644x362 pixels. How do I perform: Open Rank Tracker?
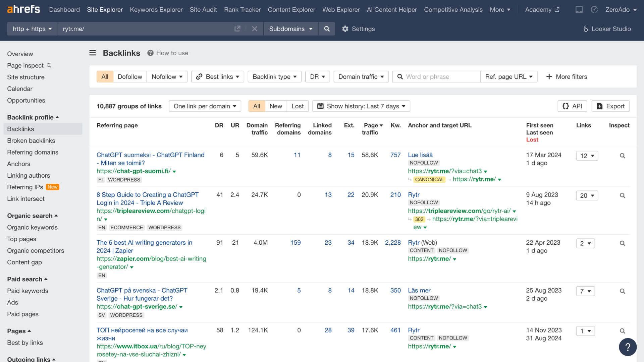point(242,10)
